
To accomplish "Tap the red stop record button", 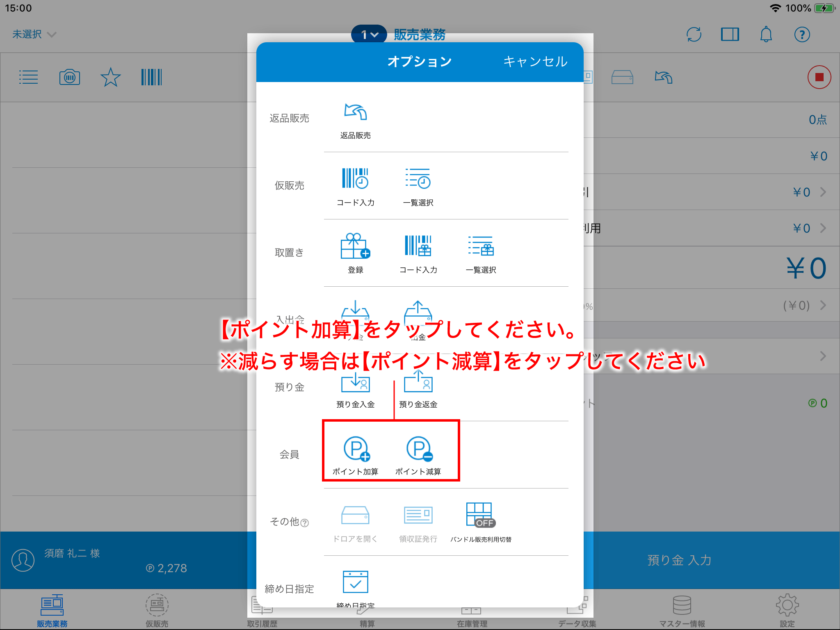I will [x=819, y=77].
